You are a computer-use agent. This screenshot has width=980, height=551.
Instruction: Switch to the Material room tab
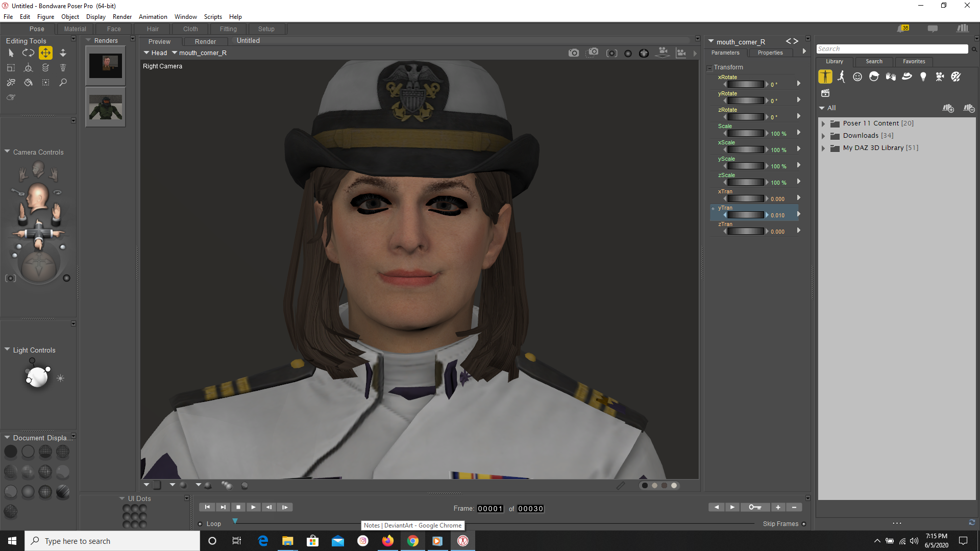pyautogui.click(x=75, y=29)
